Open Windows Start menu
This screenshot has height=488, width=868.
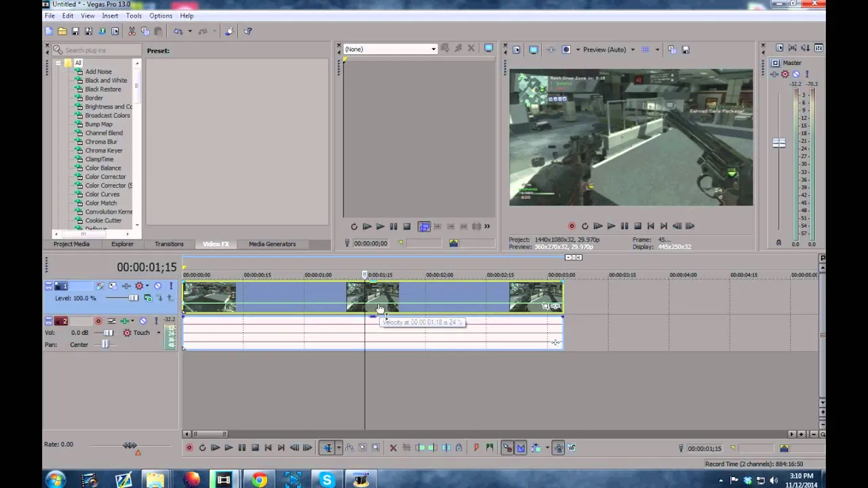tap(55, 481)
